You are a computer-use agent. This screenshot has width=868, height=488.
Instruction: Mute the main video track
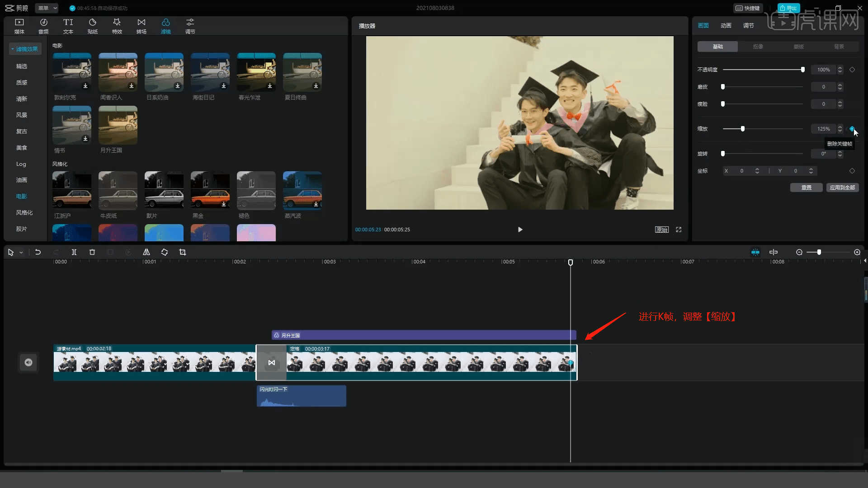click(28, 362)
